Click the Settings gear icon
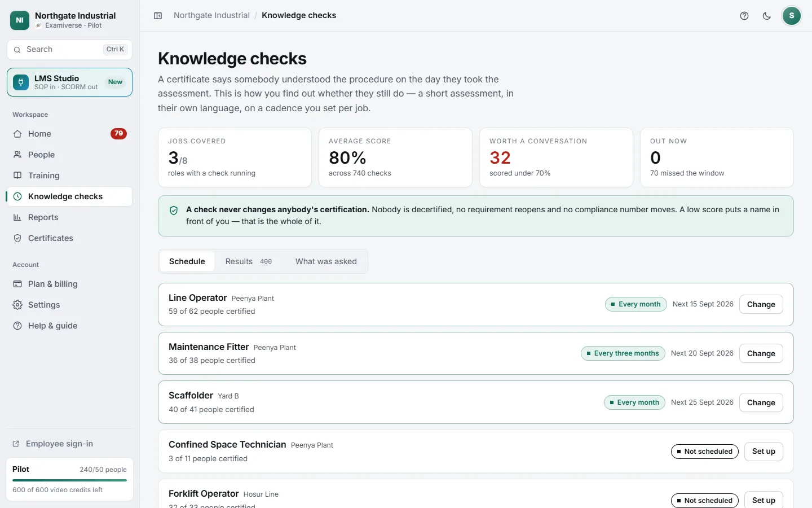This screenshot has height=508, width=812. (x=17, y=305)
